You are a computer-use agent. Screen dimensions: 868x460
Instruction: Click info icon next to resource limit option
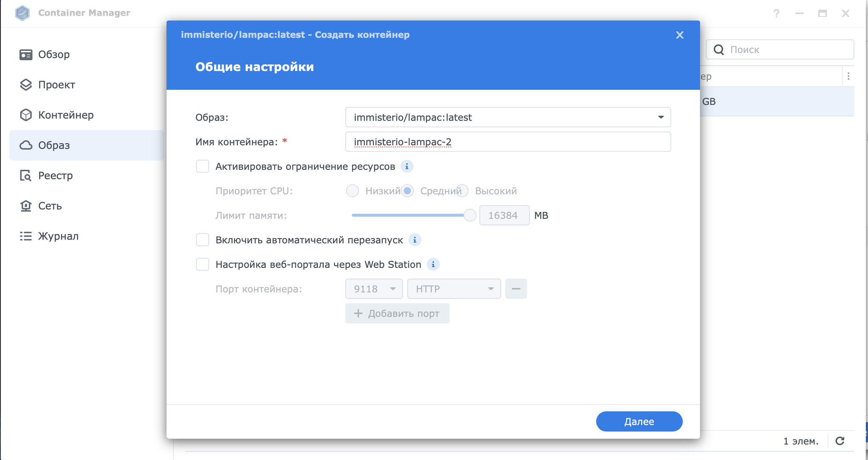coord(407,167)
